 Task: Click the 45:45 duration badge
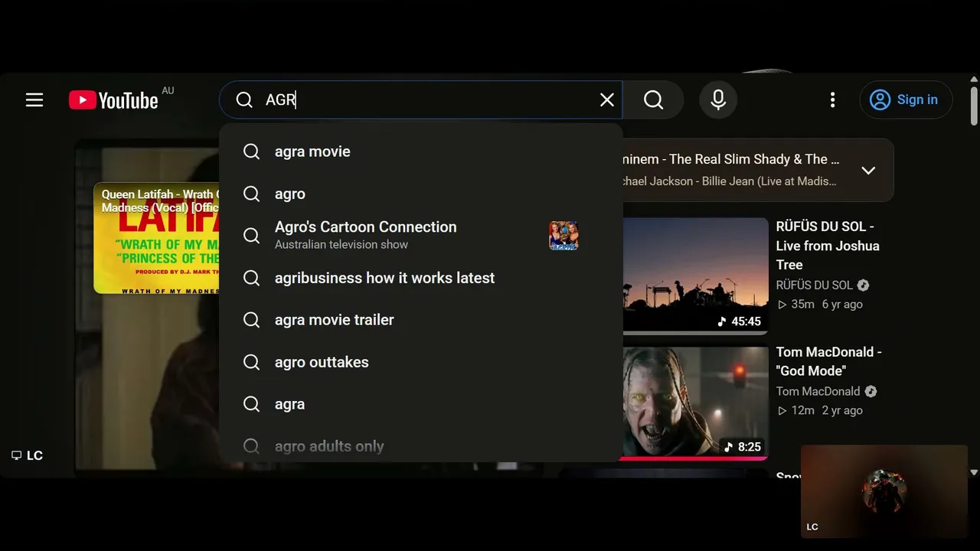pyautogui.click(x=740, y=321)
